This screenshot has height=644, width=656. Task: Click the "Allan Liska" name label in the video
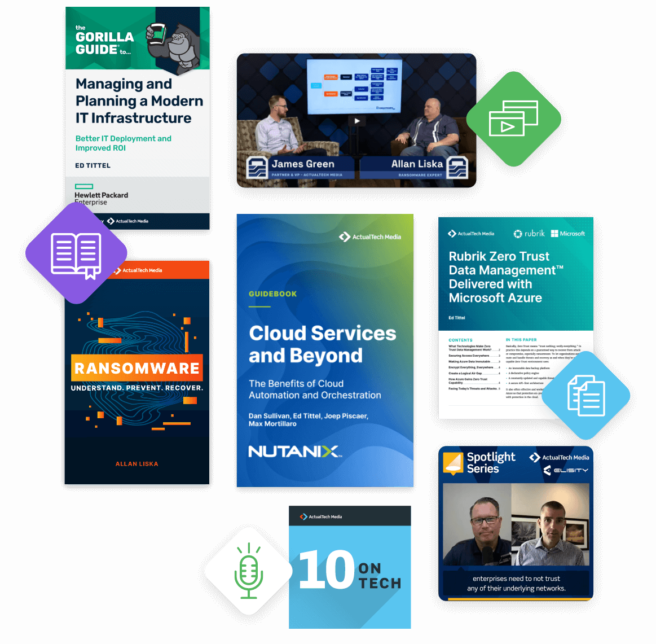[x=417, y=164]
